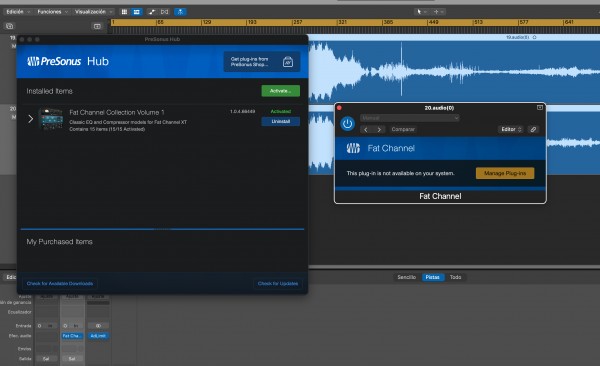Click the global tracks icon beside ruler

(97, 26)
